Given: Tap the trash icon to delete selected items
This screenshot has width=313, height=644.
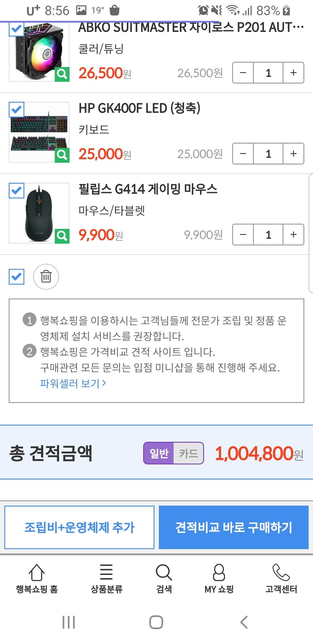Looking at the screenshot, I should click(46, 276).
